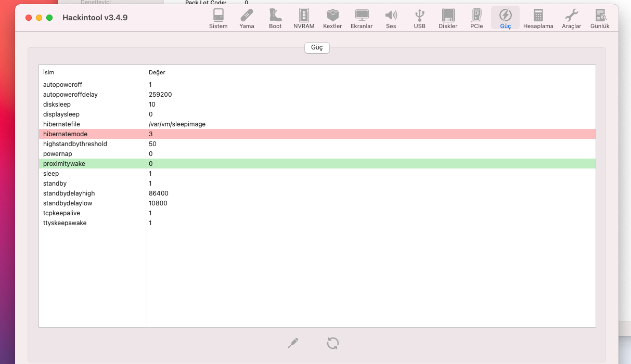Select the NVRAM toolbar icon
The width and height of the screenshot is (631, 364).
click(304, 18)
